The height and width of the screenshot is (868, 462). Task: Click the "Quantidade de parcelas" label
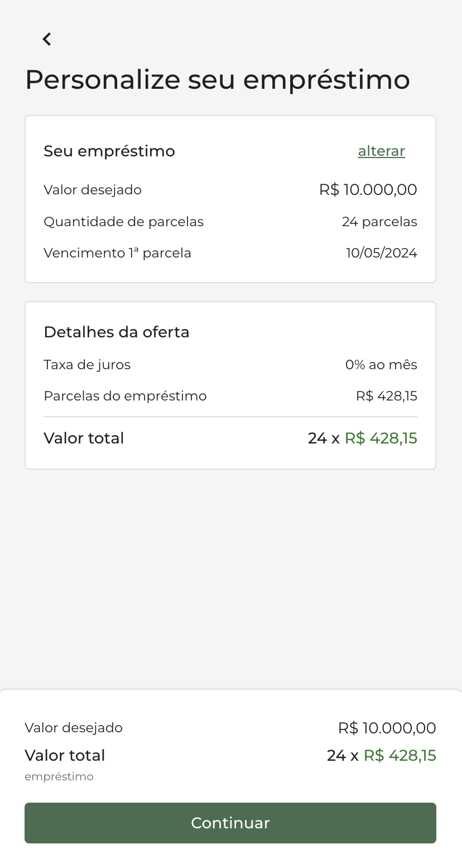click(x=123, y=222)
